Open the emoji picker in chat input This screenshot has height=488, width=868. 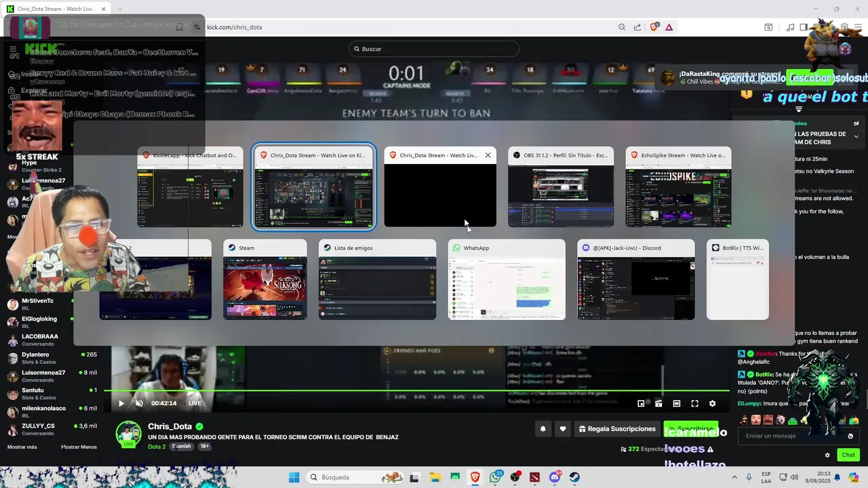click(x=850, y=436)
